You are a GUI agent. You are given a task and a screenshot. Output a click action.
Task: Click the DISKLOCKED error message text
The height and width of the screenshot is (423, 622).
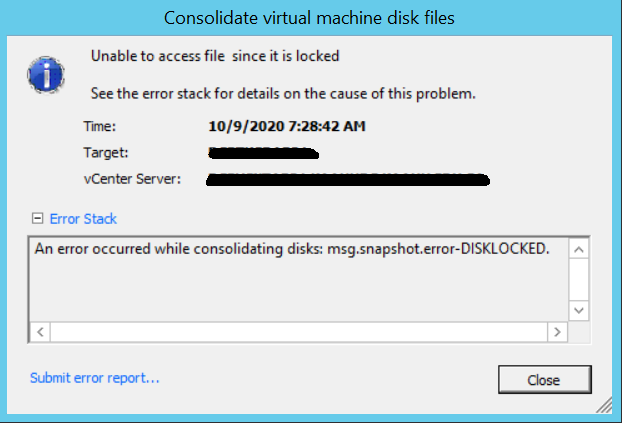tap(292, 249)
